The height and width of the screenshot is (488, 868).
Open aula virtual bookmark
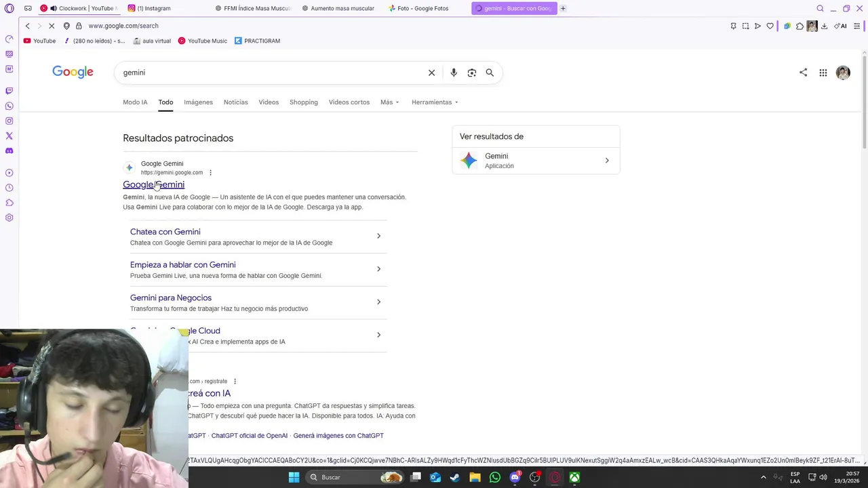point(152,41)
